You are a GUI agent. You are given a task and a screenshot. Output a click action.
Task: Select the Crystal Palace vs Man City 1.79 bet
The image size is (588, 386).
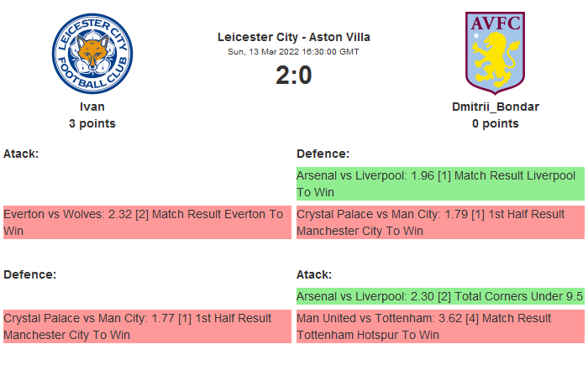click(439, 222)
